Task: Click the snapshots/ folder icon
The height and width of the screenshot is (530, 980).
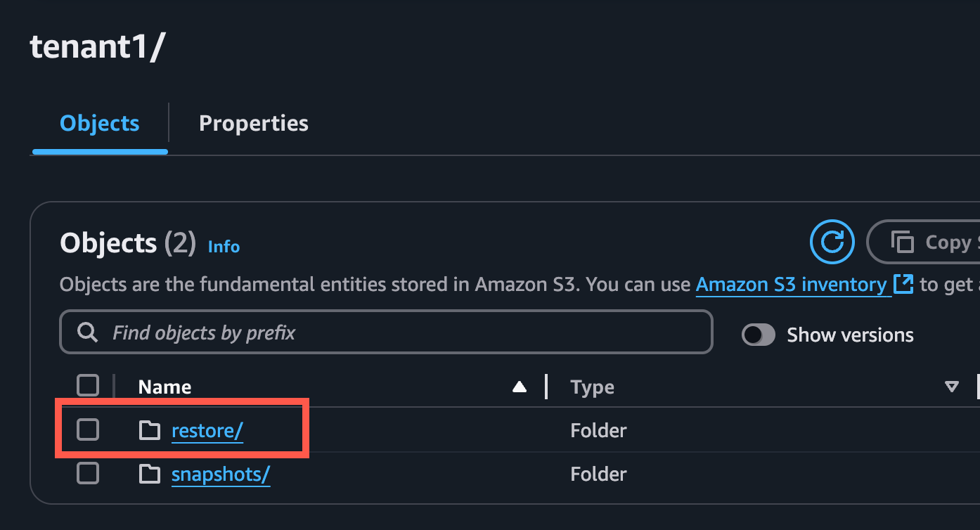Action: 149,474
